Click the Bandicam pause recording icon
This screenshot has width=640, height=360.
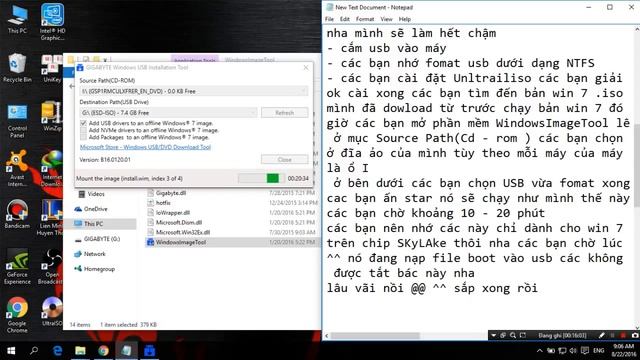613,335
